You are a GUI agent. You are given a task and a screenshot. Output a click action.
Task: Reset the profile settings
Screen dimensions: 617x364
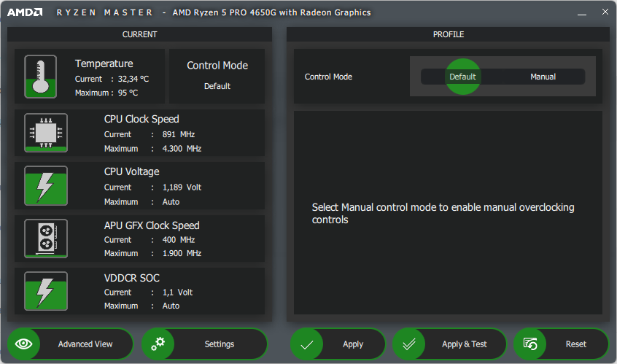pyautogui.click(x=562, y=344)
